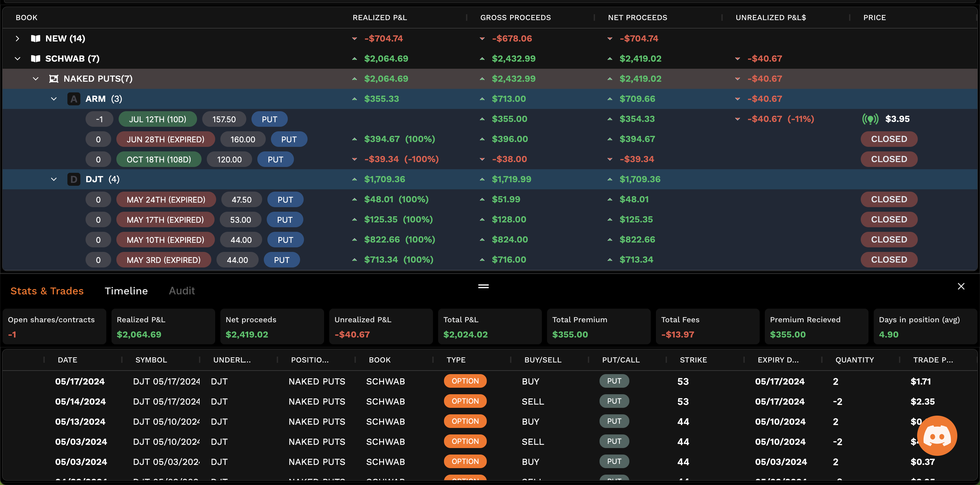Collapse the NAKED PUTS(7) group
Screen dimensions: 980x485
pos(35,79)
